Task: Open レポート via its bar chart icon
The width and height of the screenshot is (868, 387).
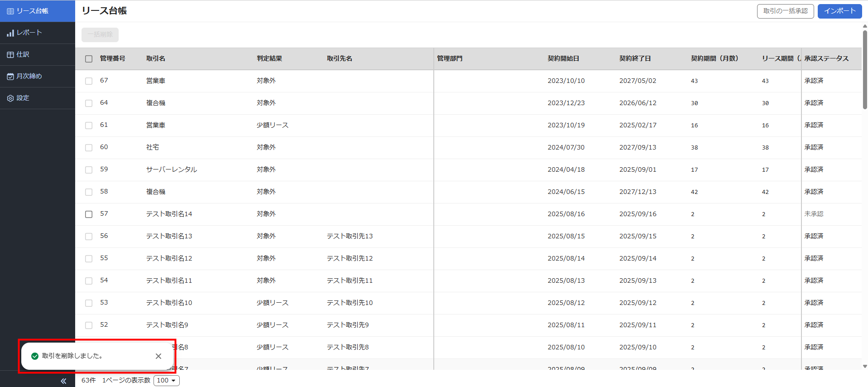Action: [10, 33]
